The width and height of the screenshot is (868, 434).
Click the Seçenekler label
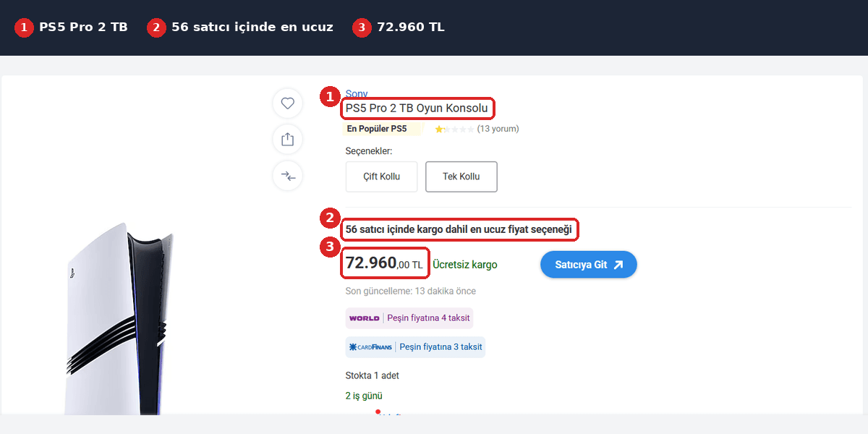pyautogui.click(x=369, y=151)
